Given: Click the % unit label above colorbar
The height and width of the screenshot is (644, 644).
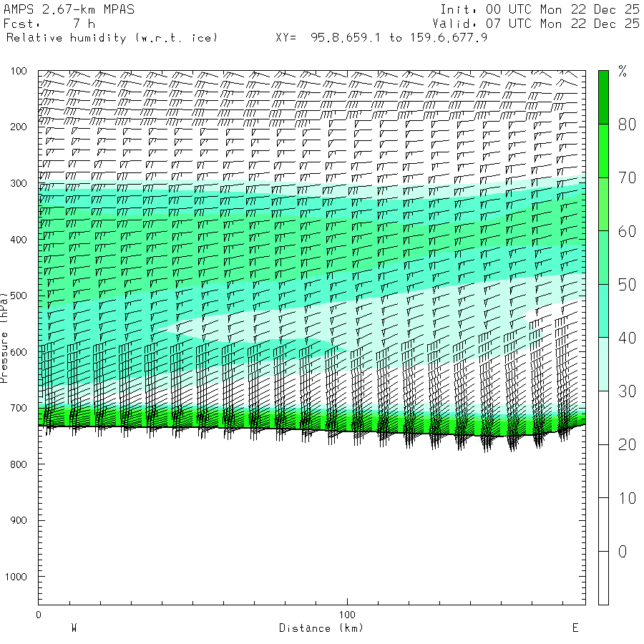Looking at the screenshot, I should coord(623,72).
